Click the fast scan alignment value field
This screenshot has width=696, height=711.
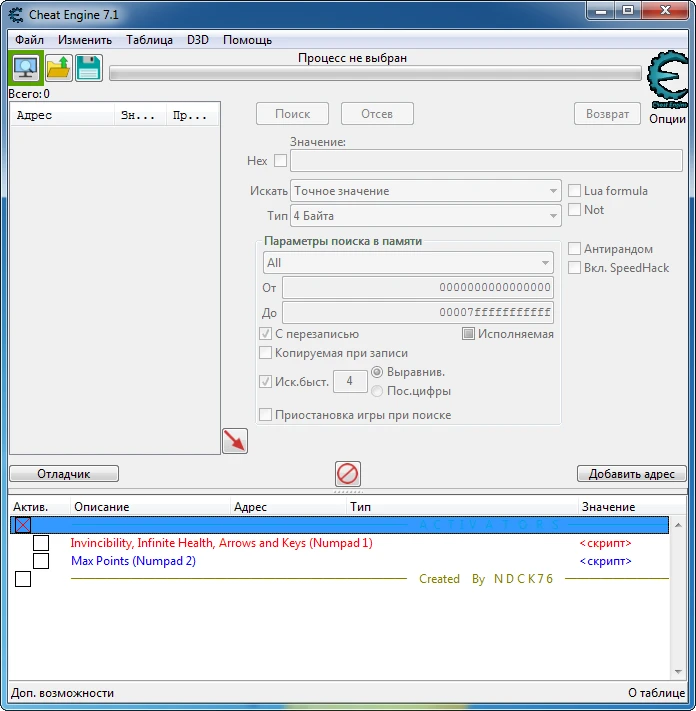[350, 381]
